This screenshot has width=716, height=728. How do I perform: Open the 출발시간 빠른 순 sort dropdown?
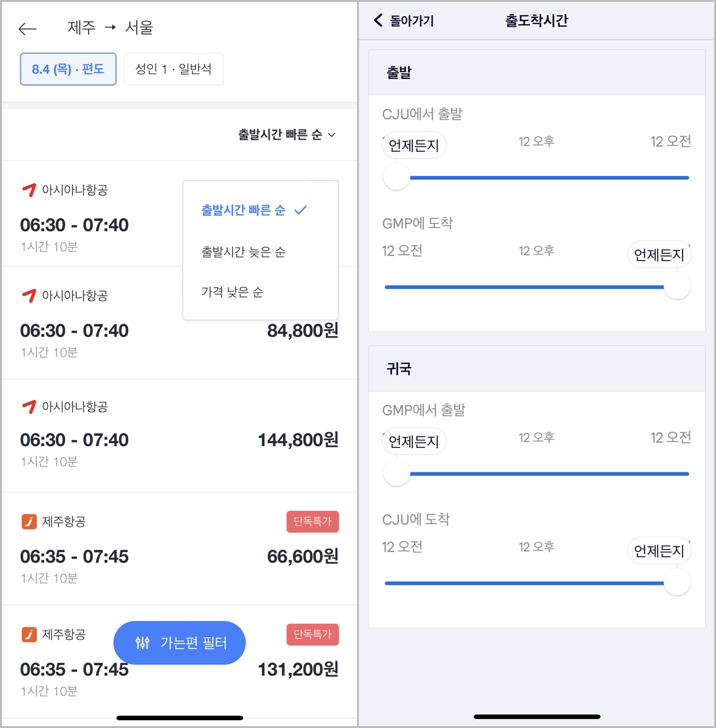click(287, 135)
